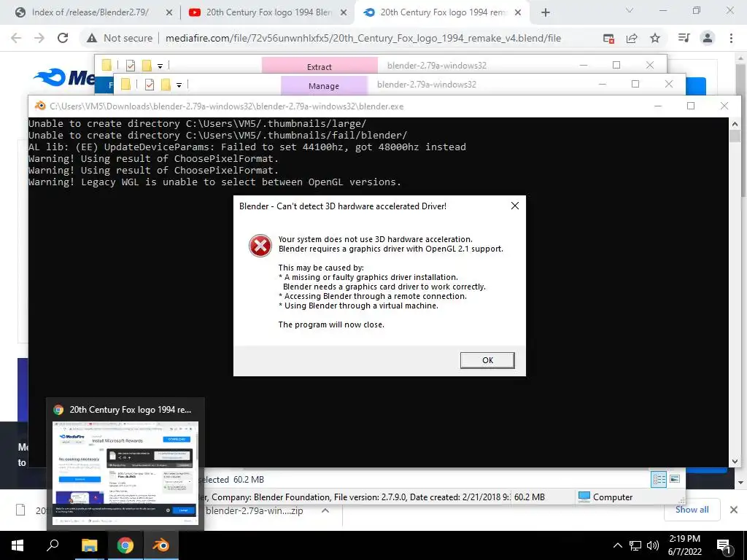747x560 pixels.
Task: Click the console scrollbar up arrow
Action: pyautogui.click(x=735, y=124)
